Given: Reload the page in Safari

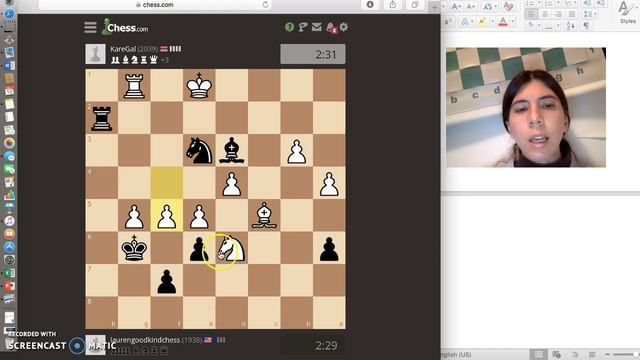Looking at the screenshot, I should 265,4.
